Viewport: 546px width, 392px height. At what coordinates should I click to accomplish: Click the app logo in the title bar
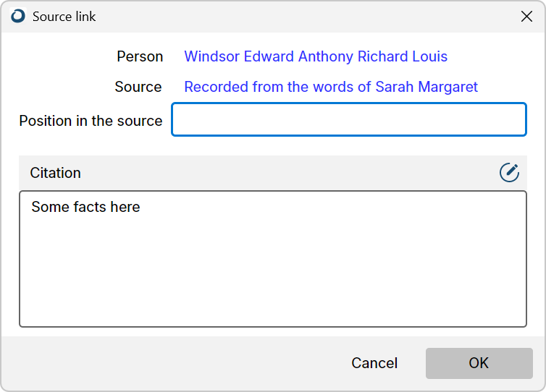click(x=18, y=16)
